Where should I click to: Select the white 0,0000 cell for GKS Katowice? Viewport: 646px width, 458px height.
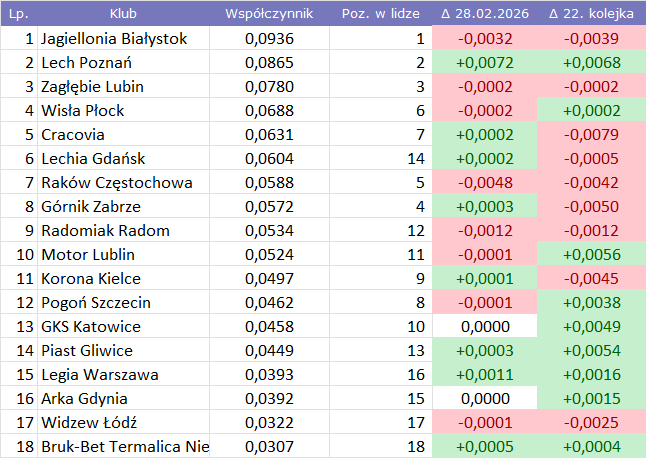[484, 327]
